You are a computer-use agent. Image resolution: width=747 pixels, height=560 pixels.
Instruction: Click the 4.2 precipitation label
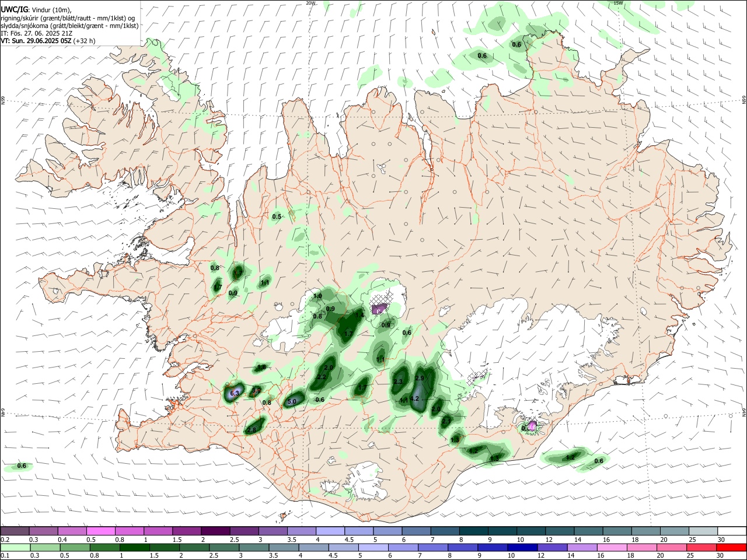pos(415,398)
